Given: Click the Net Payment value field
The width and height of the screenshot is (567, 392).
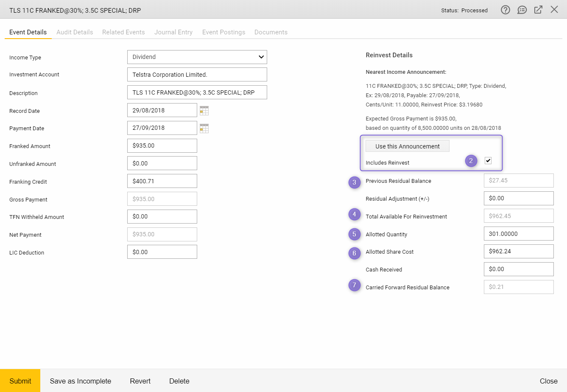Looking at the screenshot, I should (x=162, y=234).
